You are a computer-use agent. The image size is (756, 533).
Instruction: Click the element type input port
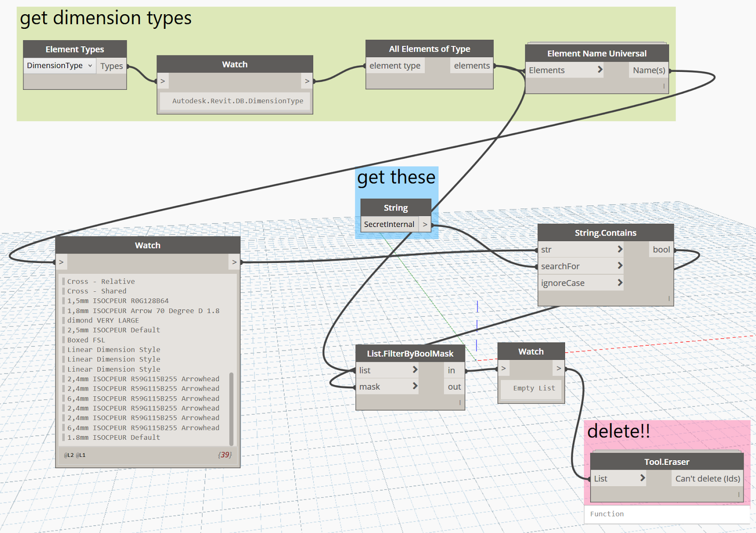[x=395, y=66]
